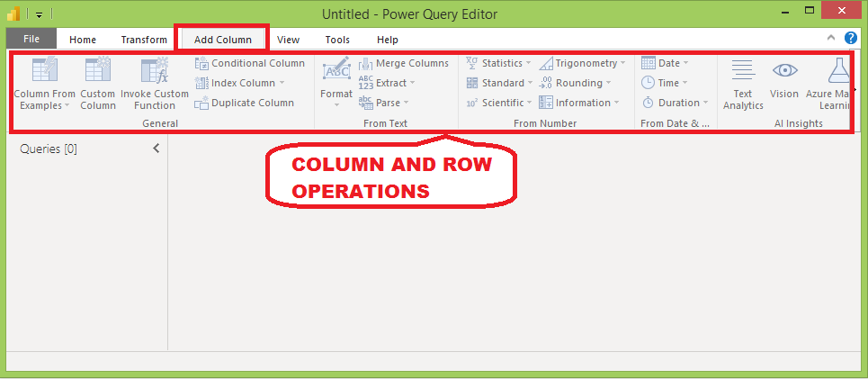Click the blue Help question-mark icon
Image resolution: width=868 pixels, height=379 pixels.
pos(851,38)
